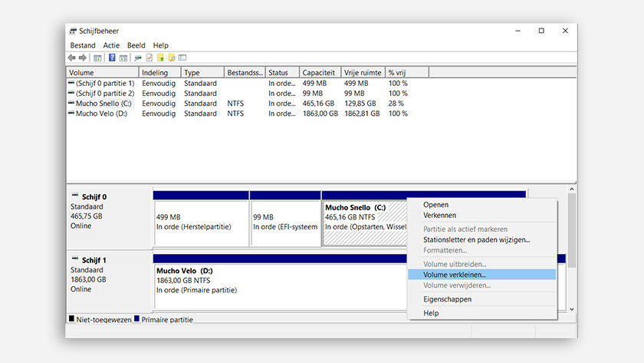Maximize the Schijfbeheer window
The width and height of the screenshot is (644, 363).
(541, 31)
